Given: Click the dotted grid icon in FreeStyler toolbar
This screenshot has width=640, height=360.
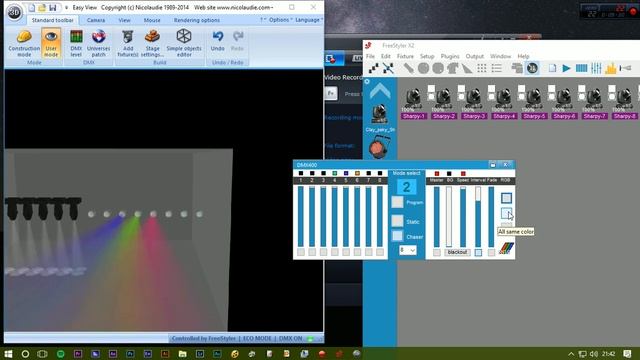Looking at the screenshot, I should point(482,68).
